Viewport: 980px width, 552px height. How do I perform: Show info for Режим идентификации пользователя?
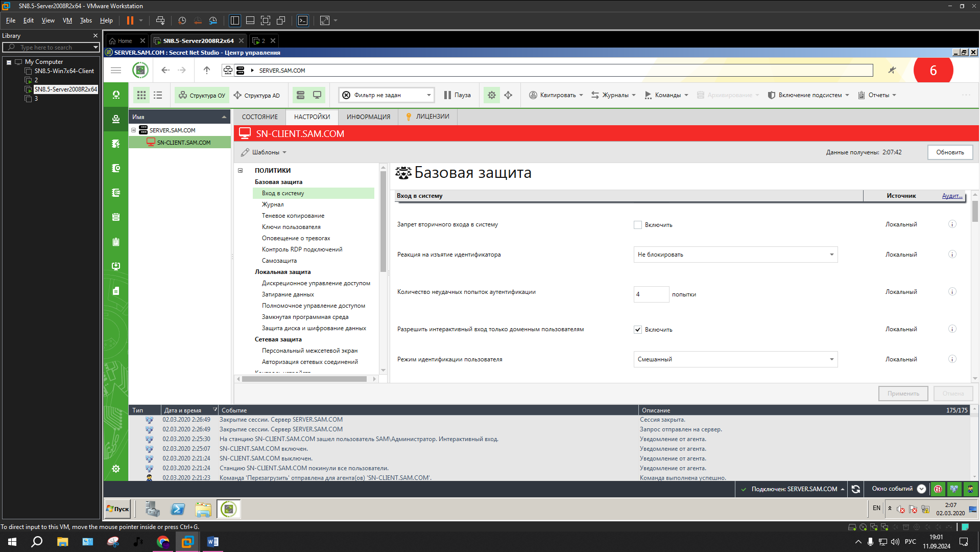(952, 359)
